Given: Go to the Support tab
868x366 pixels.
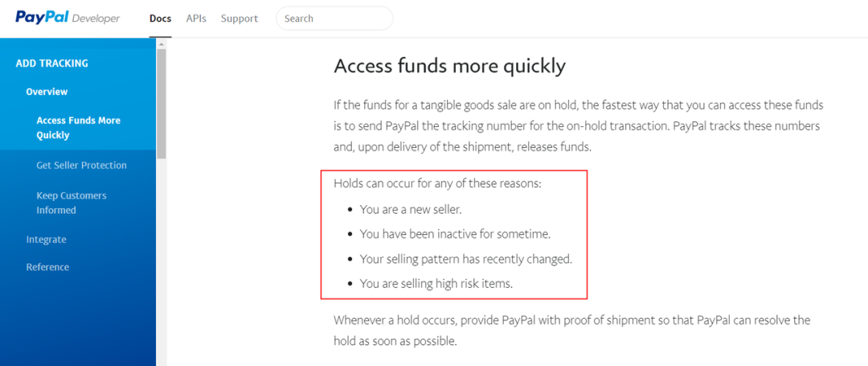Looking at the screenshot, I should tap(240, 19).
